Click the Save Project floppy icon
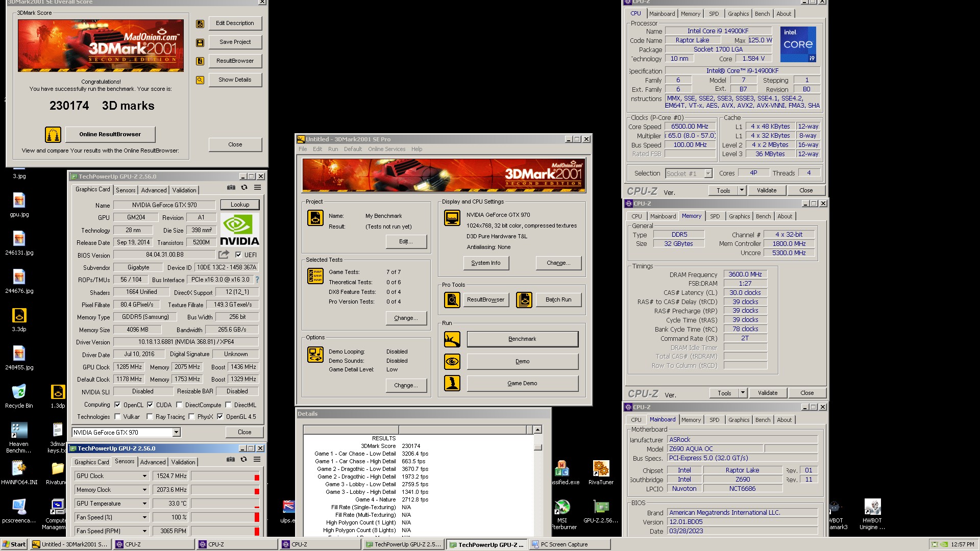Screen dimensions: 980x551 coord(200,42)
